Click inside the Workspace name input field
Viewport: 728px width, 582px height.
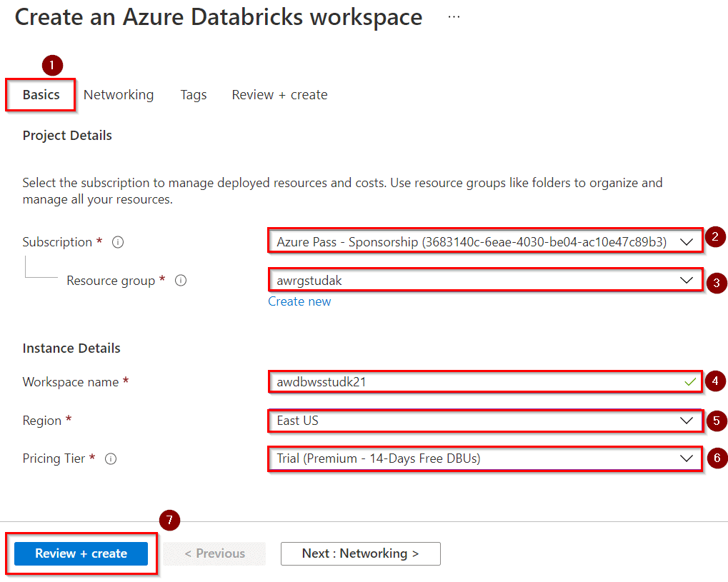(429, 382)
